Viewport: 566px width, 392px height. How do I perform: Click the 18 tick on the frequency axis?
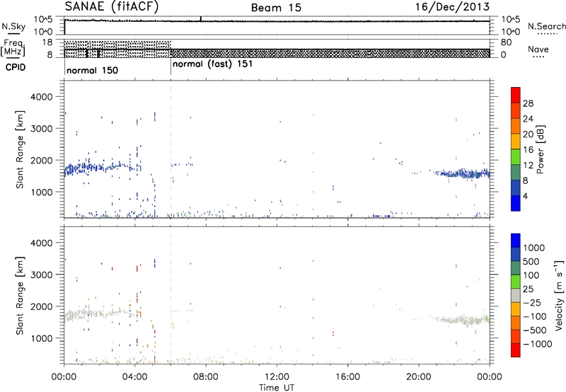coord(47,42)
